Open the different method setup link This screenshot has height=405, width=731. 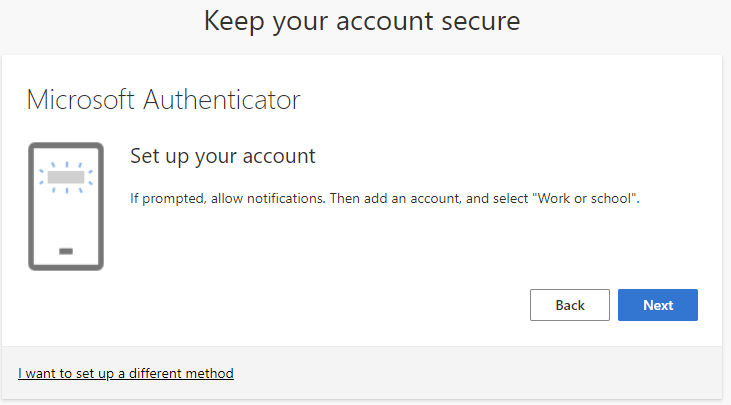[126, 373]
